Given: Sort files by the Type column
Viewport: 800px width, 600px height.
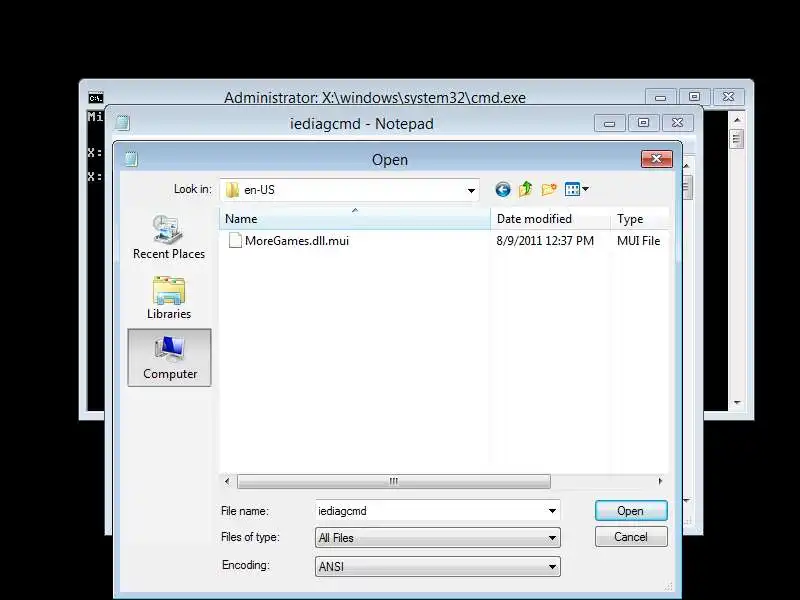Looking at the screenshot, I should 640,219.
